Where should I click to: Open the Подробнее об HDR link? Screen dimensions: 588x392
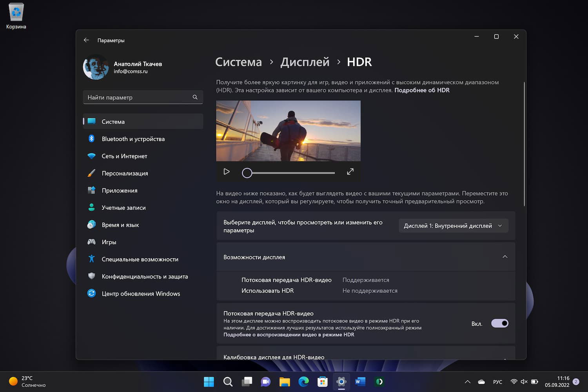(x=422, y=90)
